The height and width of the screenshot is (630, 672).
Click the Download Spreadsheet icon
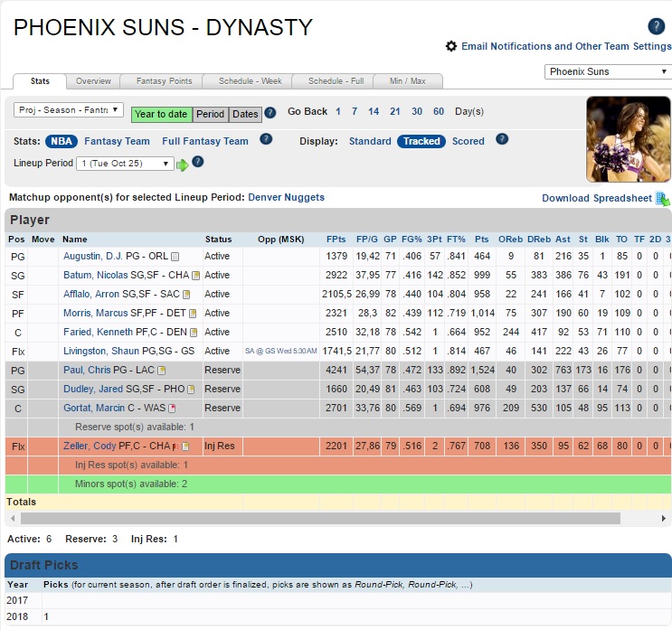(662, 199)
